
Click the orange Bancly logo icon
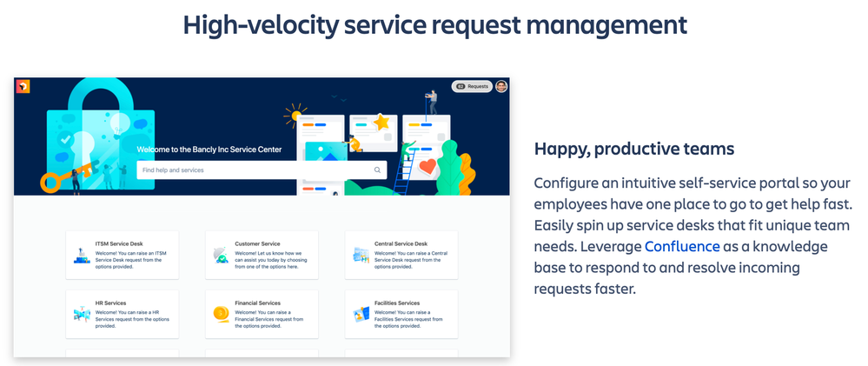click(23, 86)
